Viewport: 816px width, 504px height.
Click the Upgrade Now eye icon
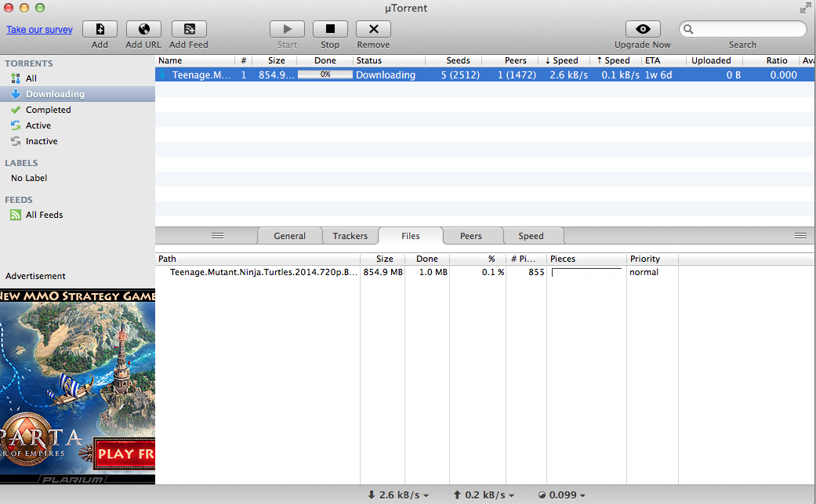coord(643,29)
